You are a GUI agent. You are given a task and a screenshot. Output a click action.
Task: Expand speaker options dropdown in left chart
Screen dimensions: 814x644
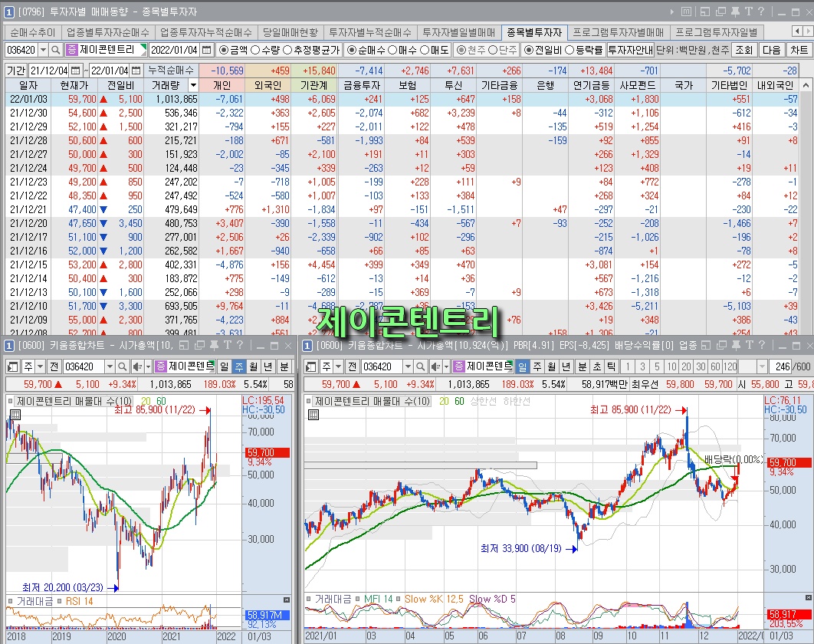[x=148, y=366]
